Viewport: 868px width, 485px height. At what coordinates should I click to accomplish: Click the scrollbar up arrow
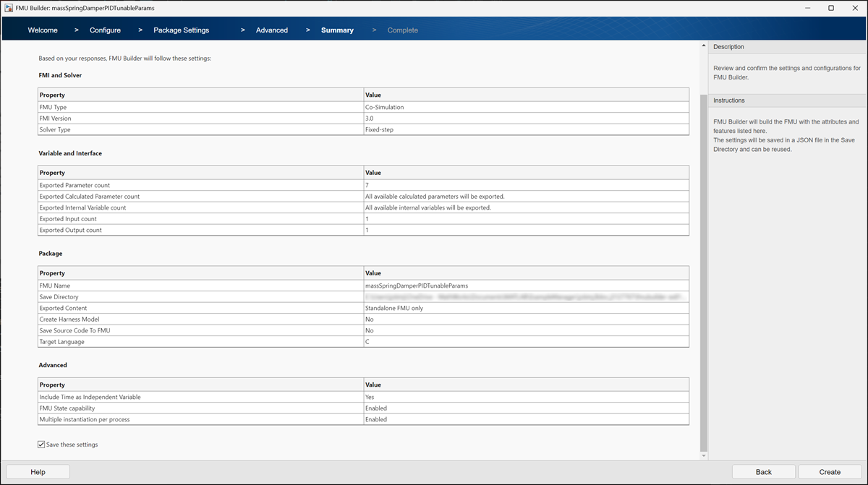(703, 45)
